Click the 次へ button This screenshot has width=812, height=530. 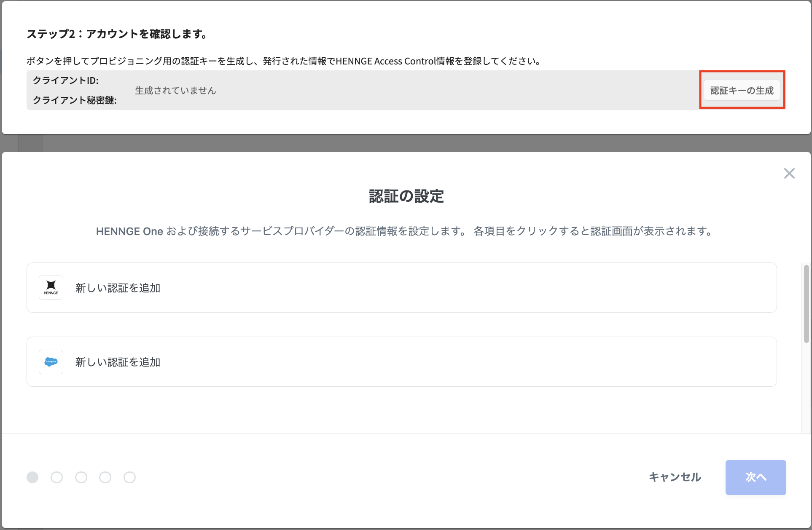pos(756,477)
